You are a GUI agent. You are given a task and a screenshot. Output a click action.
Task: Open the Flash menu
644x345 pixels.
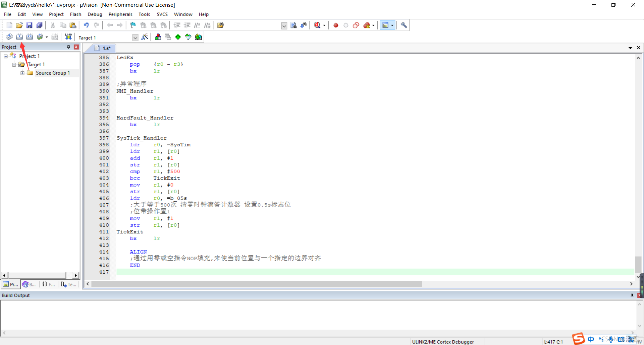75,14
